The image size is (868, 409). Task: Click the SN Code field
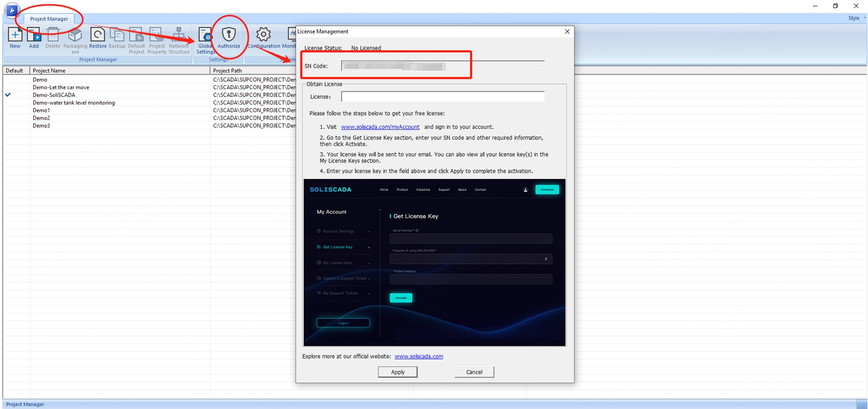(443, 66)
